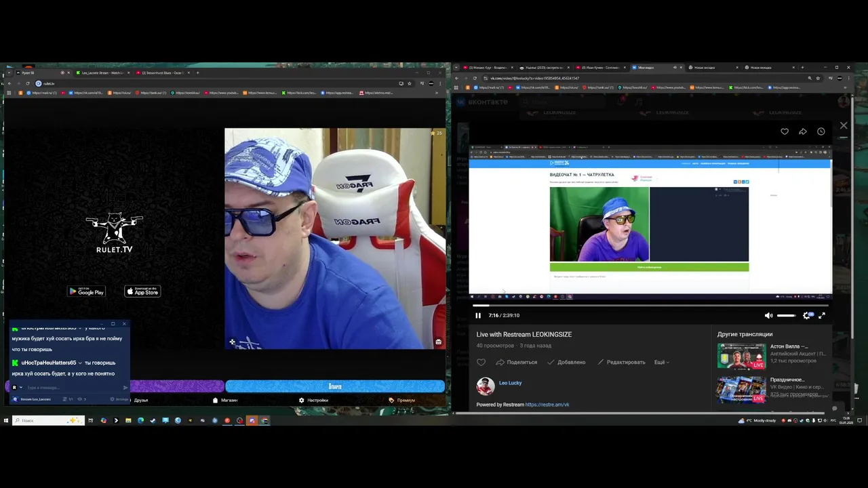Open the Windows Start menu

5,420
